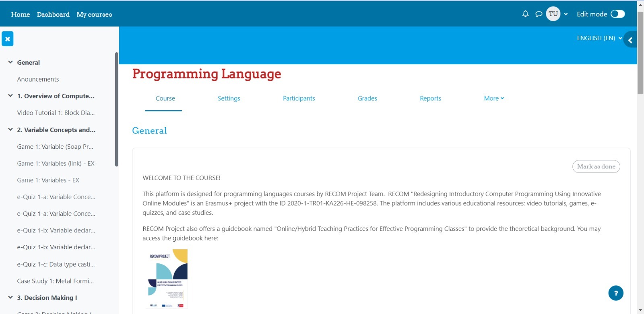
Task: Open the ENGLISH (EN) language dropdown
Action: point(599,38)
